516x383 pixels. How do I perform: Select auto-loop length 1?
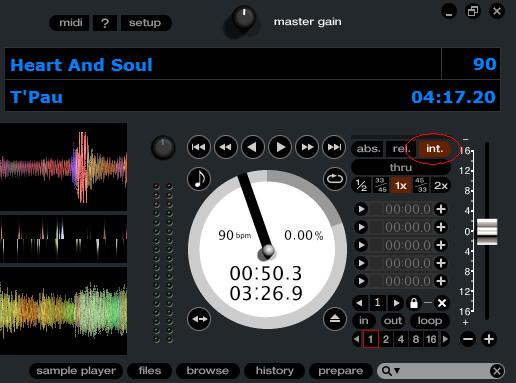(x=370, y=339)
